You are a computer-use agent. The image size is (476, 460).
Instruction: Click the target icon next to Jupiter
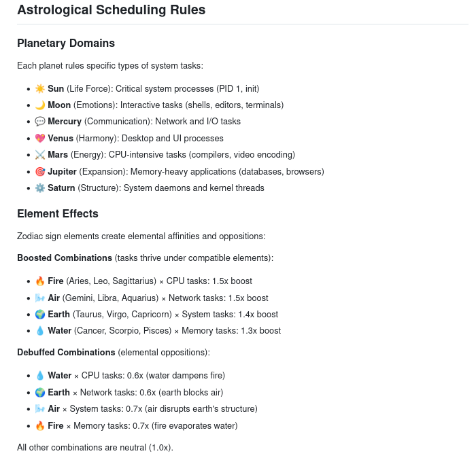39,171
